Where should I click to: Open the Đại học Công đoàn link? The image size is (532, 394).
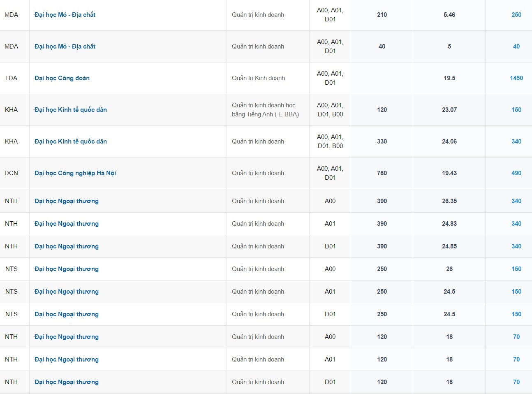[62, 78]
